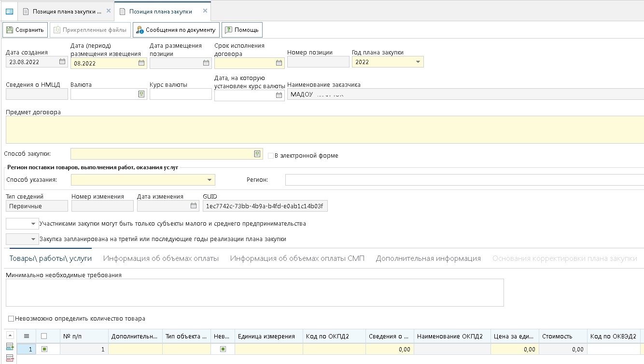Expand the Год плана закупки dropdown
This screenshot has height=364, width=644.
click(x=418, y=62)
